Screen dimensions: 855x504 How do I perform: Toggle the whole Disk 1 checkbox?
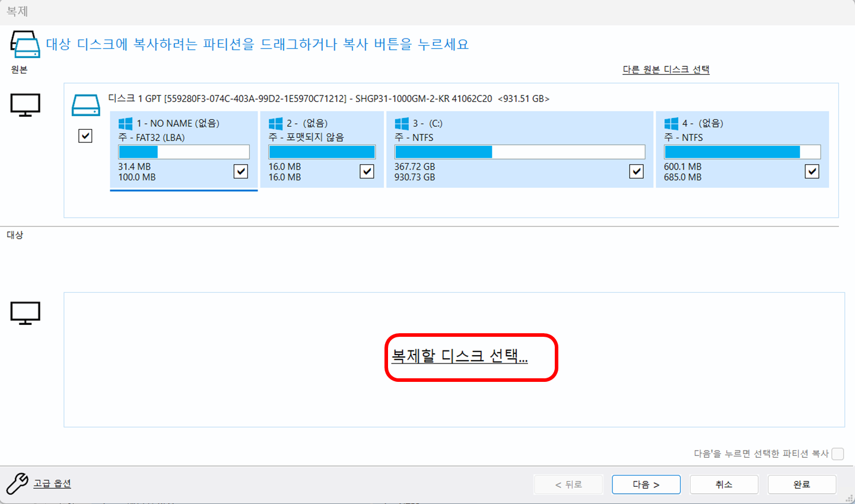[85, 136]
